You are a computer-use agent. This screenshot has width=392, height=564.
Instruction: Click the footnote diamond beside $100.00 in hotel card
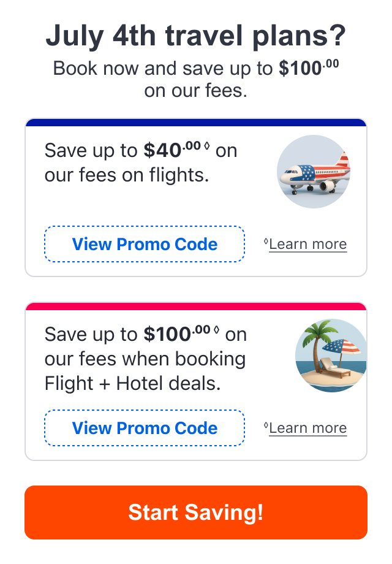point(216,329)
